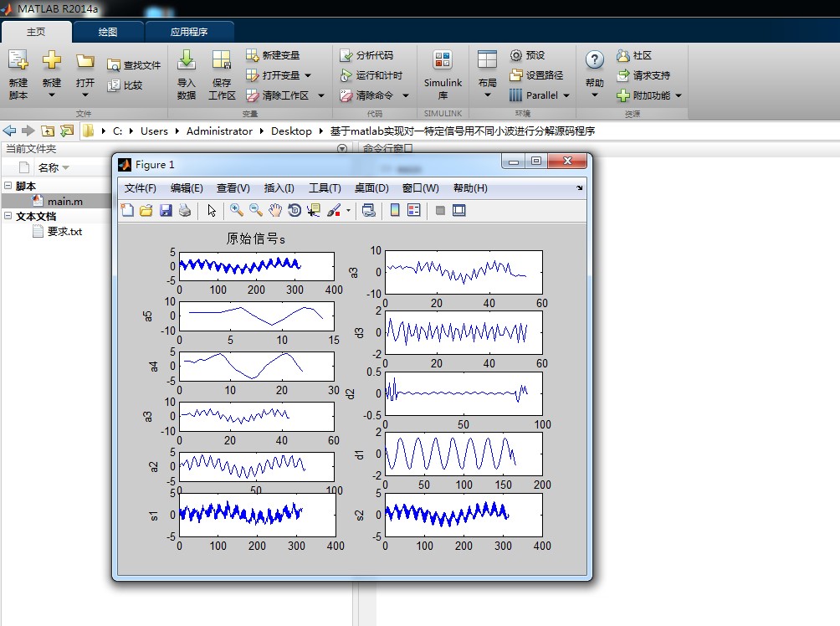Click Administrator in the address path

pyautogui.click(x=219, y=131)
